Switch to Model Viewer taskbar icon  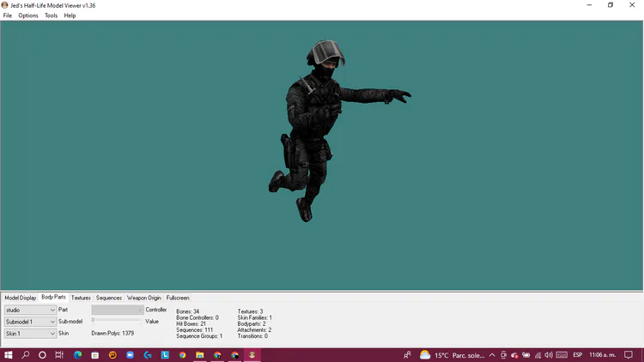coord(252,355)
